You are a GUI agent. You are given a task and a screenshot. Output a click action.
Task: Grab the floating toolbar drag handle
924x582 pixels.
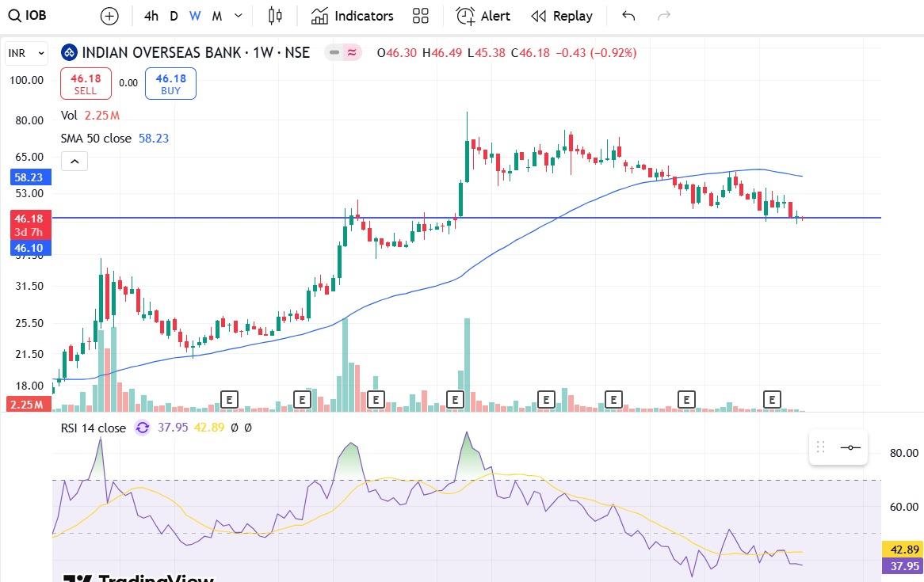[x=820, y=447]
